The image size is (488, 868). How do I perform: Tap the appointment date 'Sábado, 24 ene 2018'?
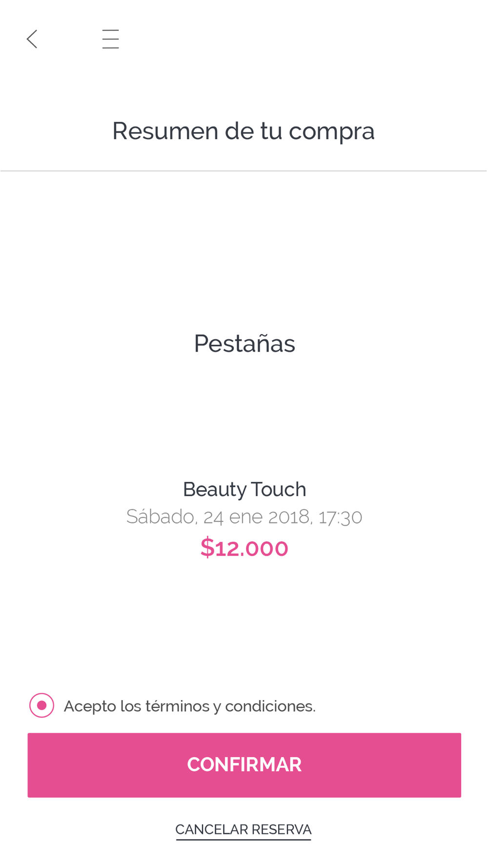pos(218,517)
